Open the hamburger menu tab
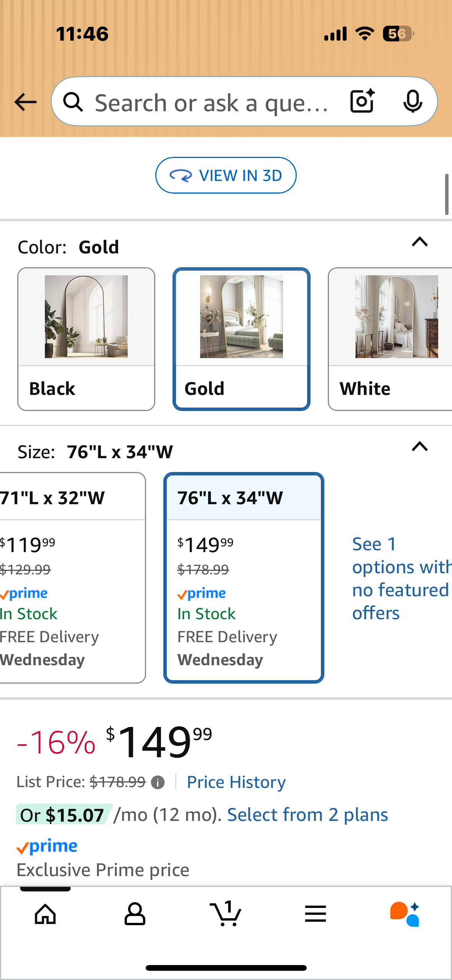452x980 pixels. 315,914
